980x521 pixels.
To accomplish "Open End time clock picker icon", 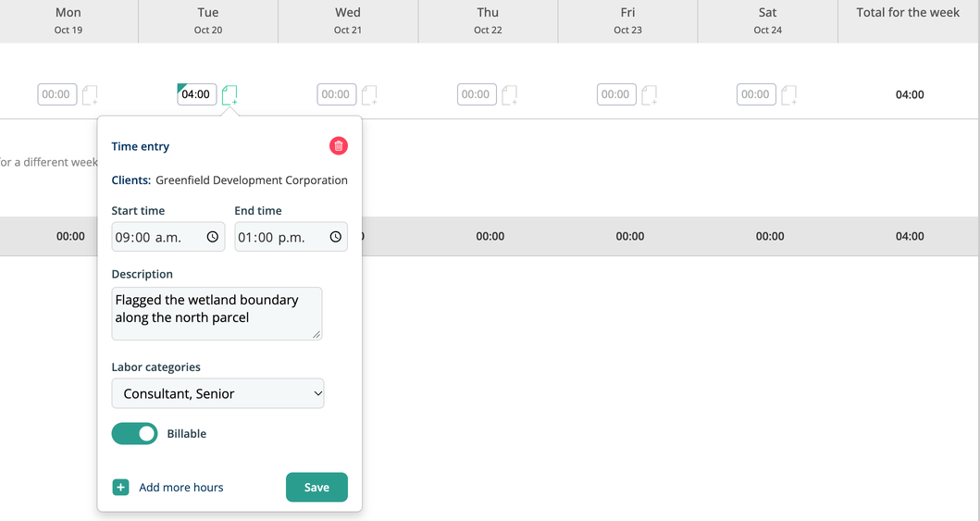I will click(x=336, y=237).
